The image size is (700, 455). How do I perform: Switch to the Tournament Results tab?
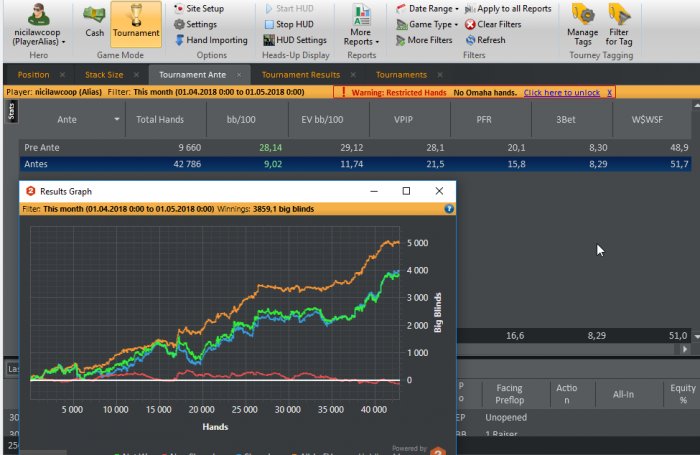click(x=300, y=75)
